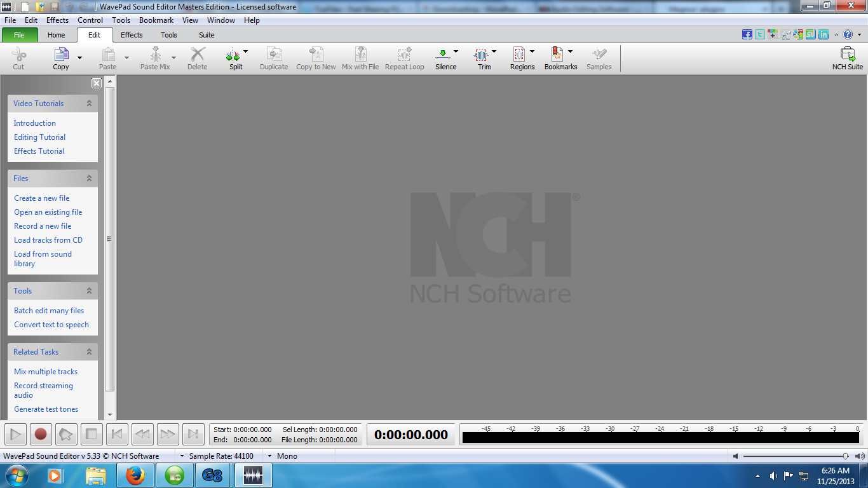This screenshot has width=868, height=488.
Task: Click the Mix with File icon
Action: (360, 55)
